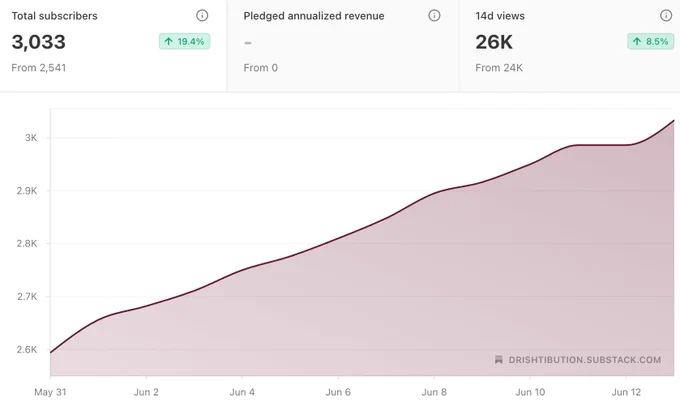Click the 19.4% growth badge
Image resolution: width=680 pixels, height=410 pixels.
click(185, 42)
